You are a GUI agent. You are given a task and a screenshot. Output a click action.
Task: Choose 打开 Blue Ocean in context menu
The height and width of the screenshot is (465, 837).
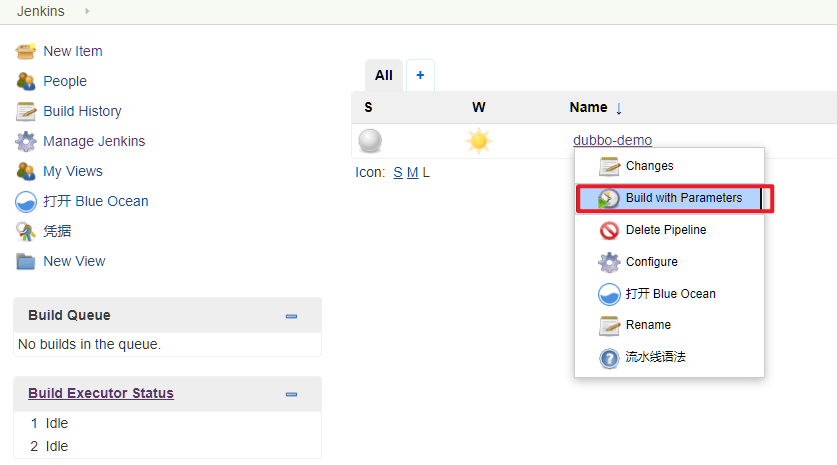(x=669, y=294)
